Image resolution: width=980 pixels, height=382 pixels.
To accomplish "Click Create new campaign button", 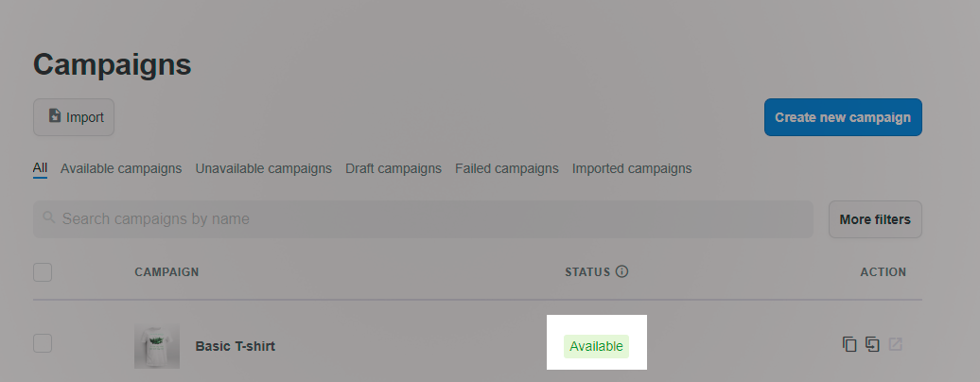I will (x=843, y=117).
